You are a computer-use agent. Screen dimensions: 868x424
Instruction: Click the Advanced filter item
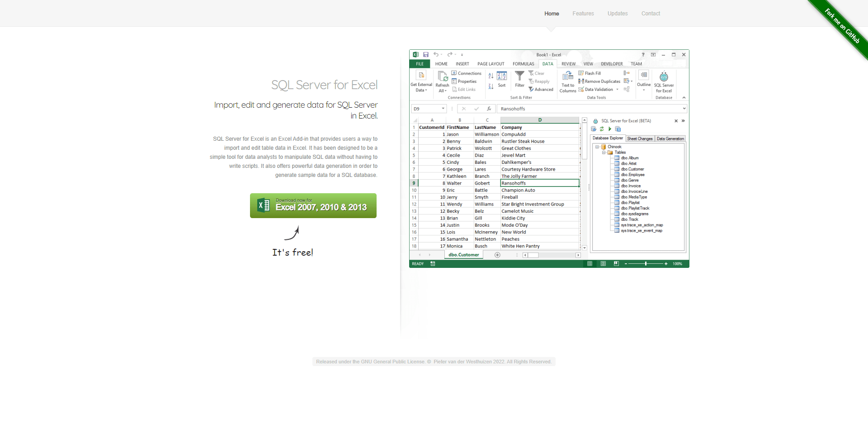tap(541, 90)
